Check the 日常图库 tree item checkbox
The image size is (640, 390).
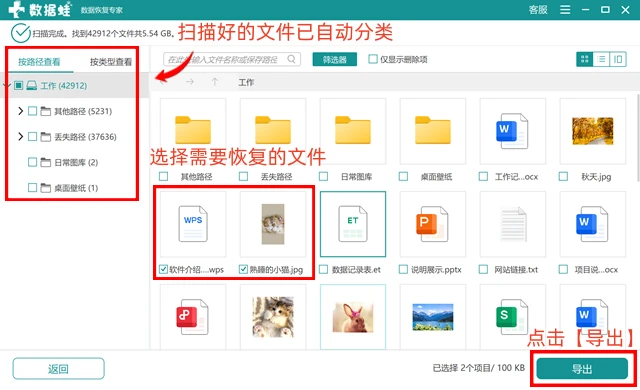pos(32,162)
